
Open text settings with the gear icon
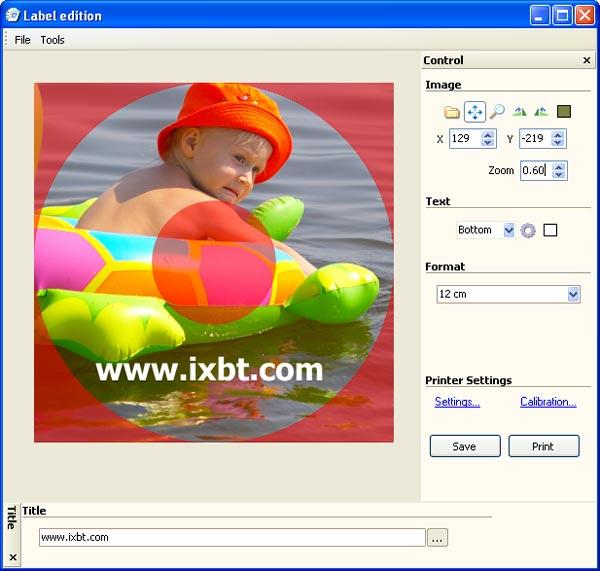click(x=528, y=231)
